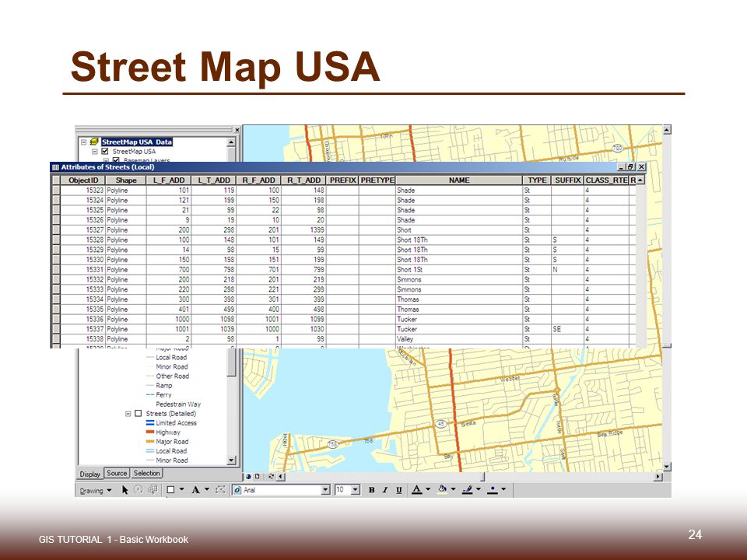Click the PRETYPE column header
Viewport: 747px width, 560px height.
[377, 180]
